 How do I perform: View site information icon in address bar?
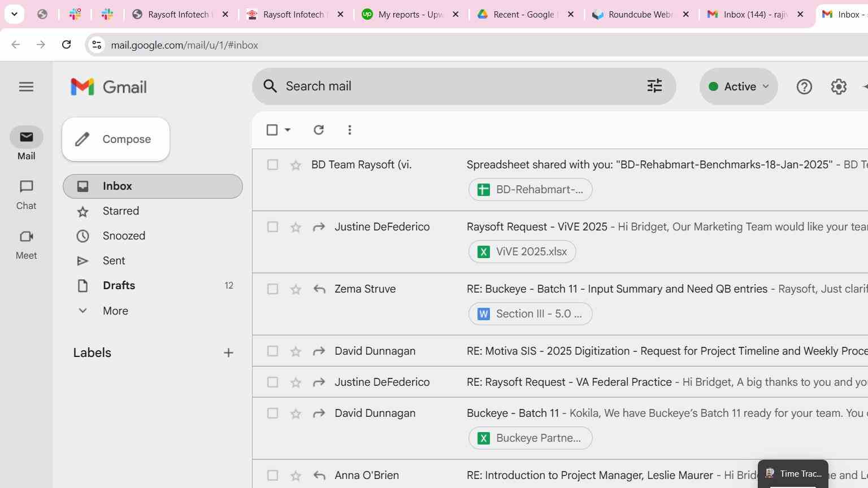coord(97,45)
